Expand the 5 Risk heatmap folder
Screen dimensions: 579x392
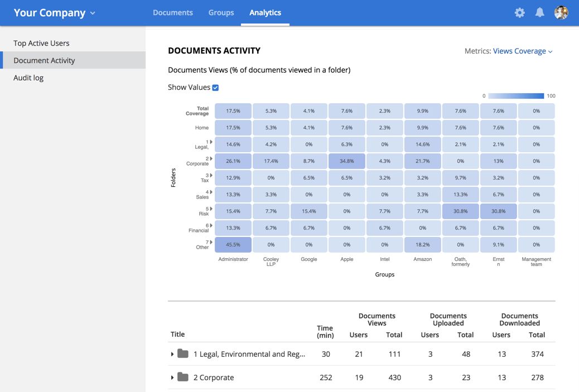(211, 209)
